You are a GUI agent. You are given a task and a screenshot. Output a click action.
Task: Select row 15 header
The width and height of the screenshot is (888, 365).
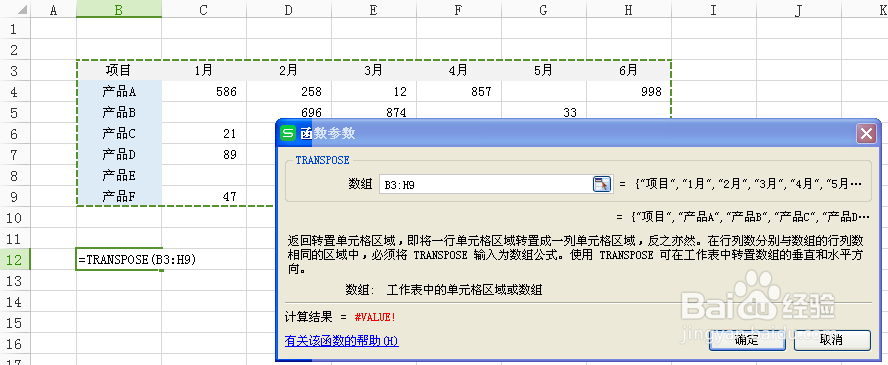(x=15, y=323)
